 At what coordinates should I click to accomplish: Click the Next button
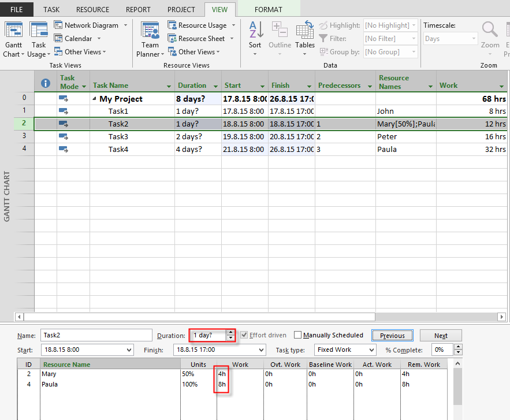pyautogui.click(x=441, y=336)
